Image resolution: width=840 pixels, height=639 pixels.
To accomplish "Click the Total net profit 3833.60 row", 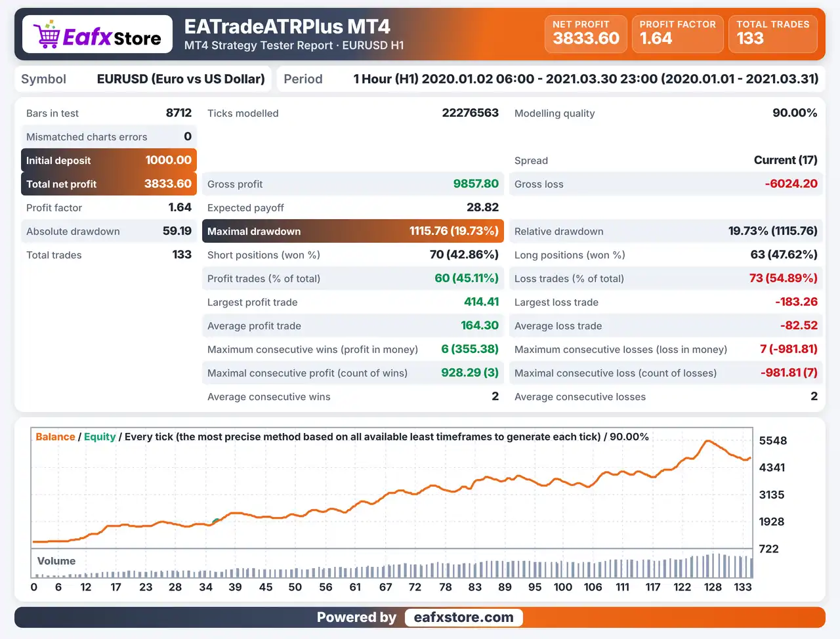I will 109,184.
